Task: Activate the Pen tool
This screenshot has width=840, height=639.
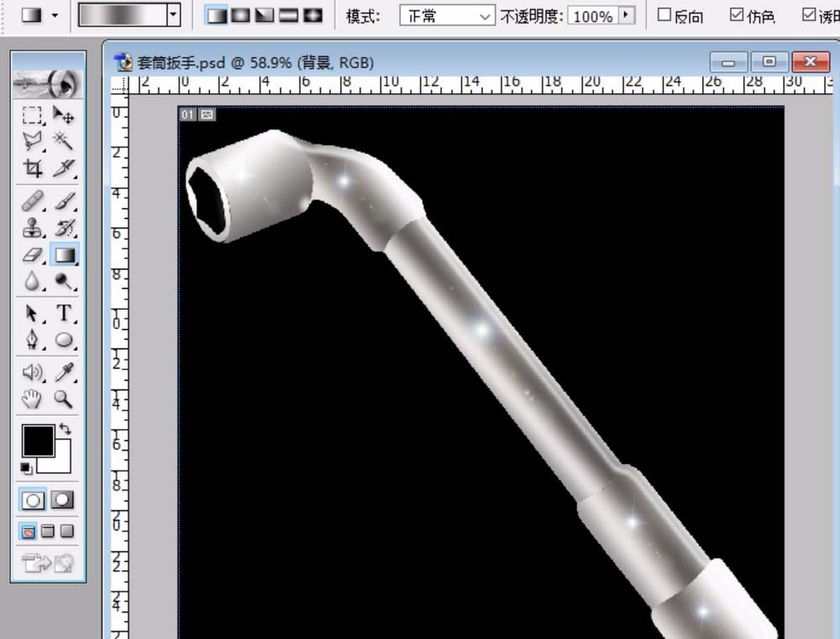Action: [x=32, y=340]
